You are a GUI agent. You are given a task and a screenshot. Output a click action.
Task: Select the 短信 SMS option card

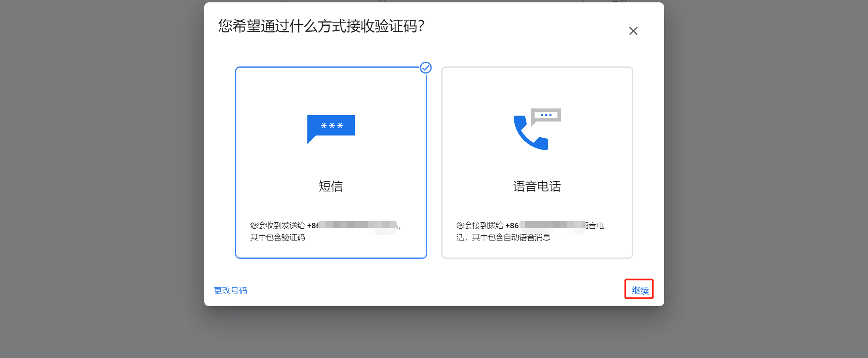[x=331, y=163]
